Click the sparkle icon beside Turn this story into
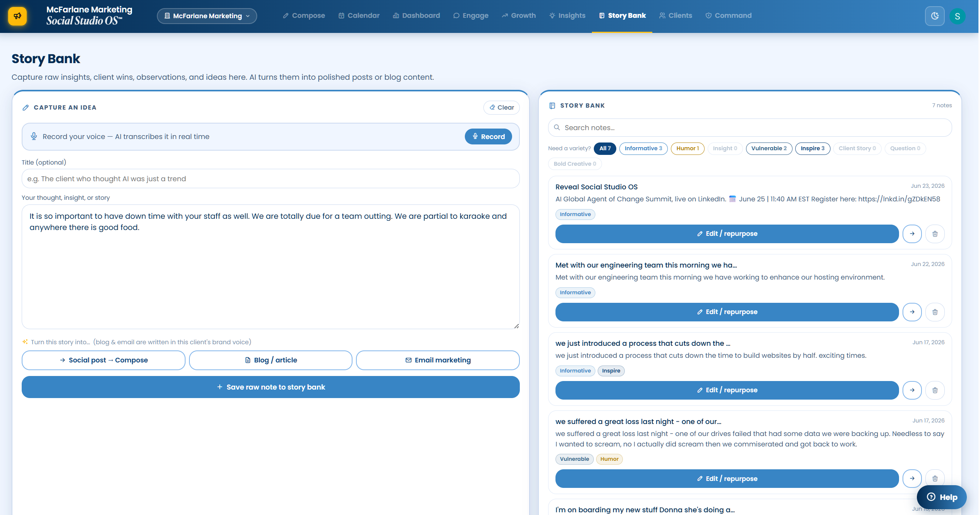 [x=25, y=342]
